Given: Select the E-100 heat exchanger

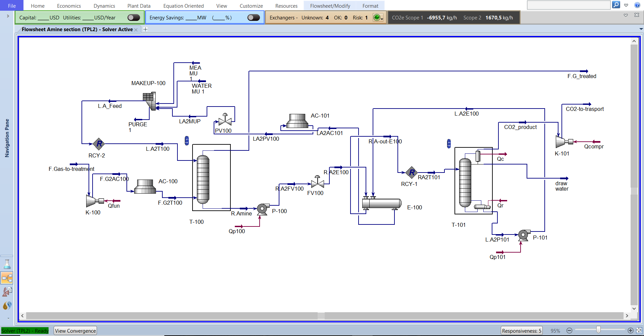Looking at the screenshot, I should [382, 203].
